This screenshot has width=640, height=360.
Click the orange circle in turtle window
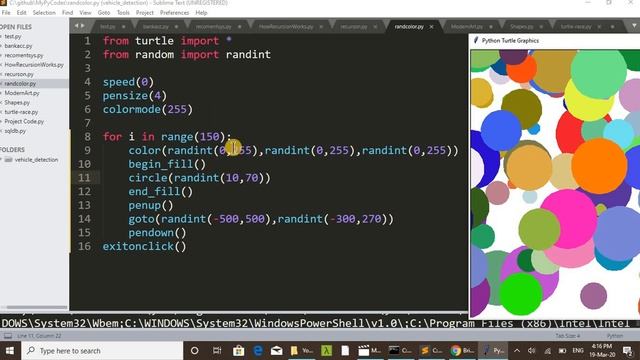tap(599, 165)
